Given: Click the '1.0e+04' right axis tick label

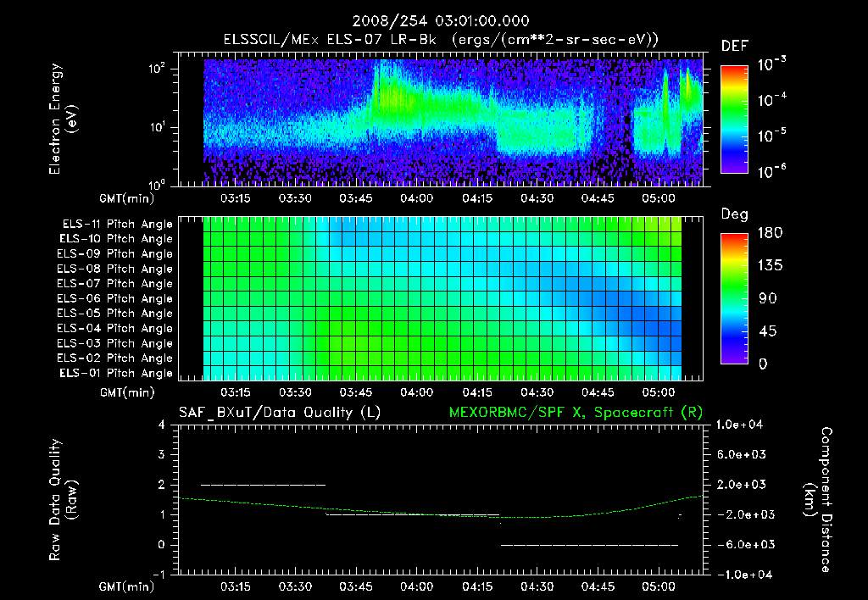Looking at the screenshot, I should (739, 425).
